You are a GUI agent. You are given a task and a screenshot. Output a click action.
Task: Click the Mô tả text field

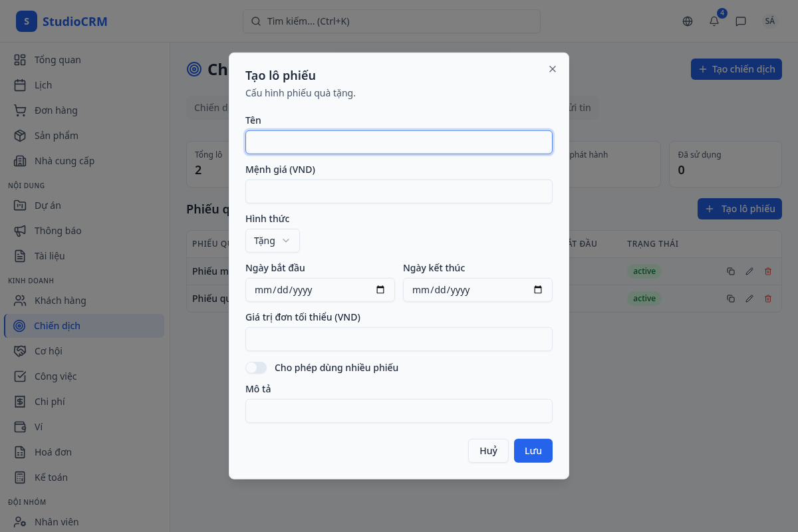(399, 411)
